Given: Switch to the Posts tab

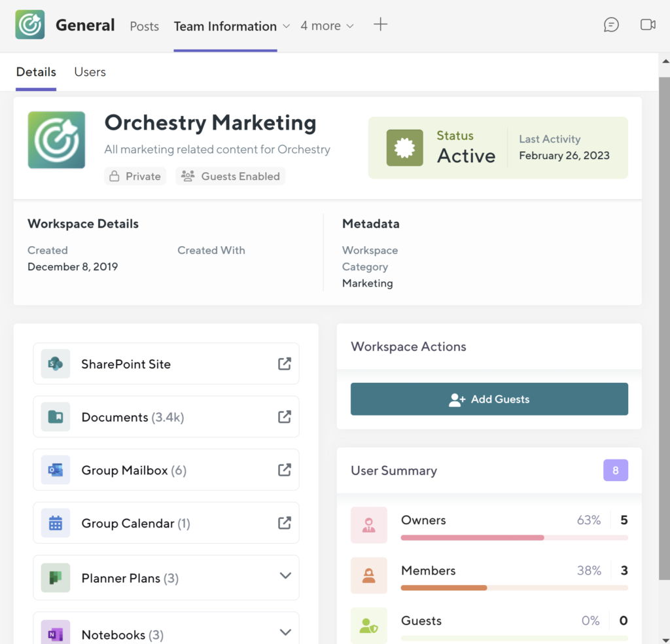Looking at the screenshot, I should [x=145, y=26].
